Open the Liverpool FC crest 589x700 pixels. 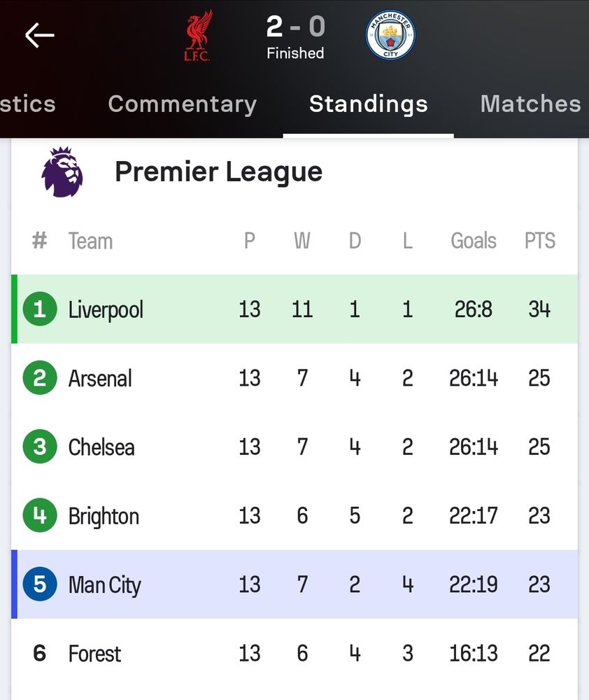click(198, 35)
